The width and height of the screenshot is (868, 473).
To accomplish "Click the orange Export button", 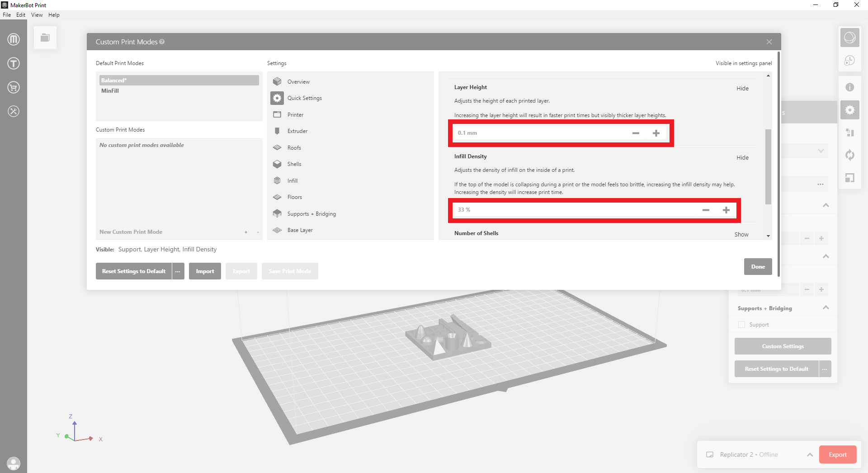I will pyautogui.click(x=838, y=454).
